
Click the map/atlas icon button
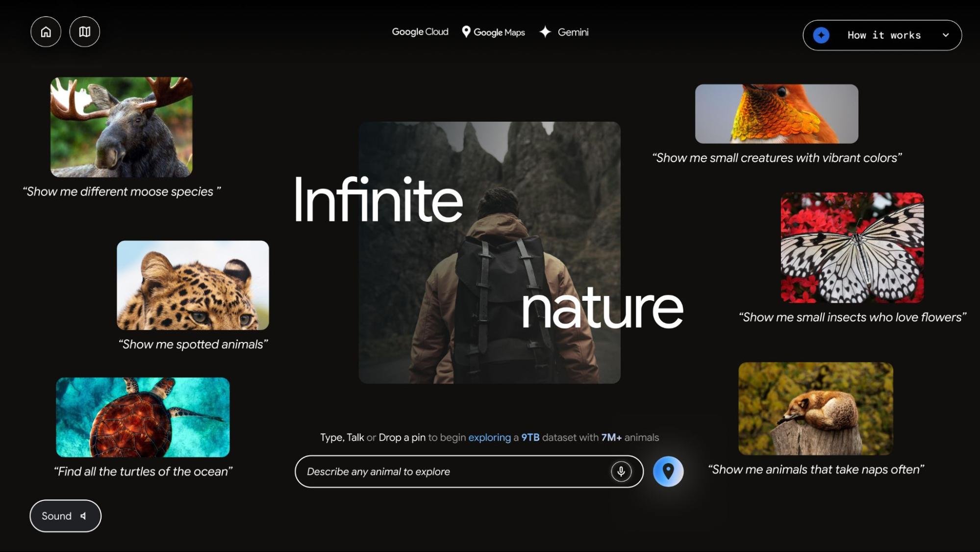[84, 31]
